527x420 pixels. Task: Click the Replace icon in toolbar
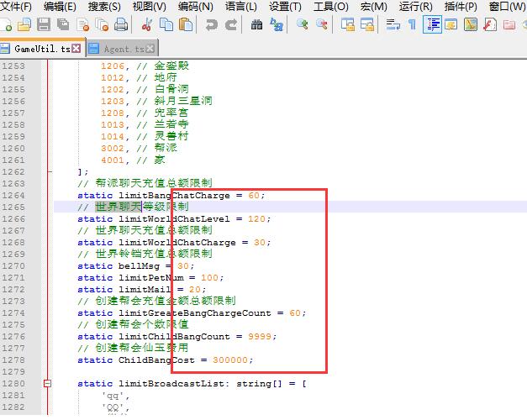[x=277, y=25]
